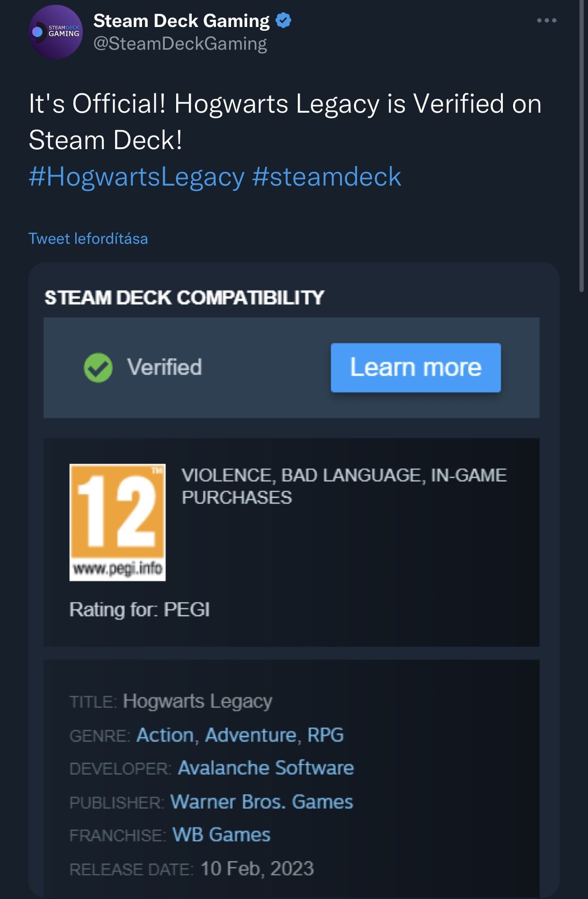The width and height of the screenshot is (588, 899).
Task: Open publisher Warner Bros. Games link
Action: pos(261,802)
